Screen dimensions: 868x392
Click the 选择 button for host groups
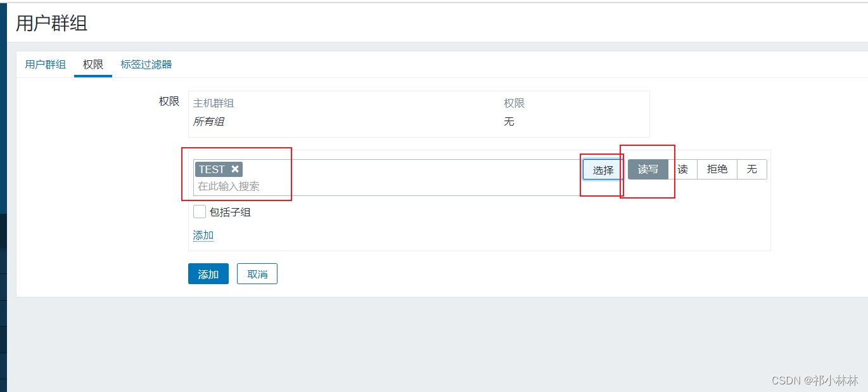click(x=603, y=169)
